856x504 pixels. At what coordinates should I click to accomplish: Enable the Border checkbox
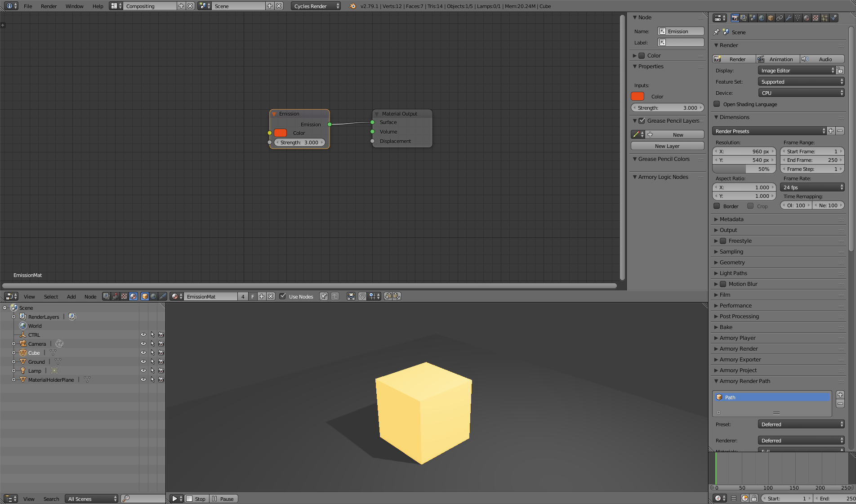[717, 206]
